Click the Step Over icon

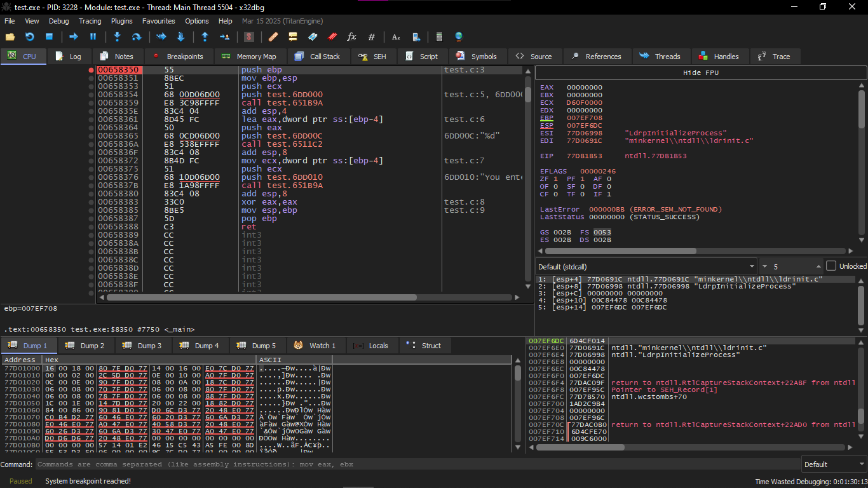pyautogui.click(x=136, y=37)
